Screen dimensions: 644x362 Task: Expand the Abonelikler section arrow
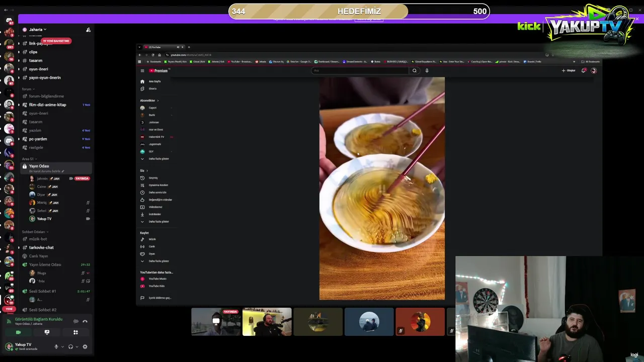click(x=157, y=101)
